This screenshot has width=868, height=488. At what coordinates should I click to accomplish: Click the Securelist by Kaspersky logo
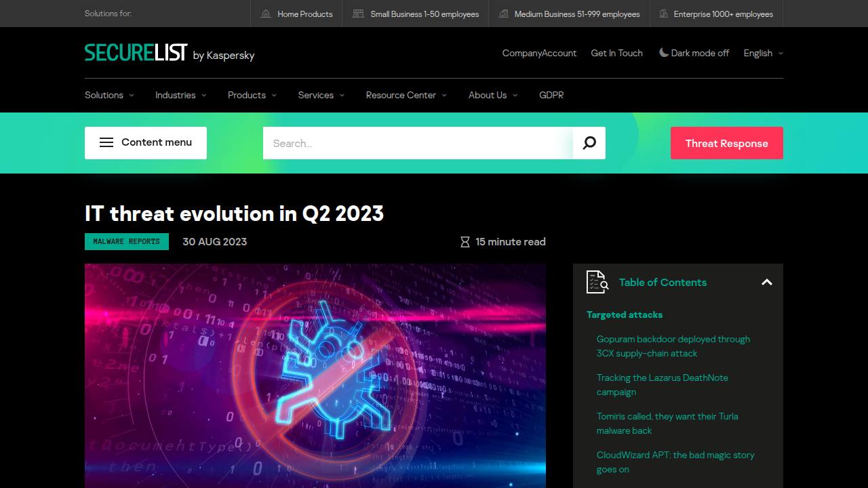point(170,53)
